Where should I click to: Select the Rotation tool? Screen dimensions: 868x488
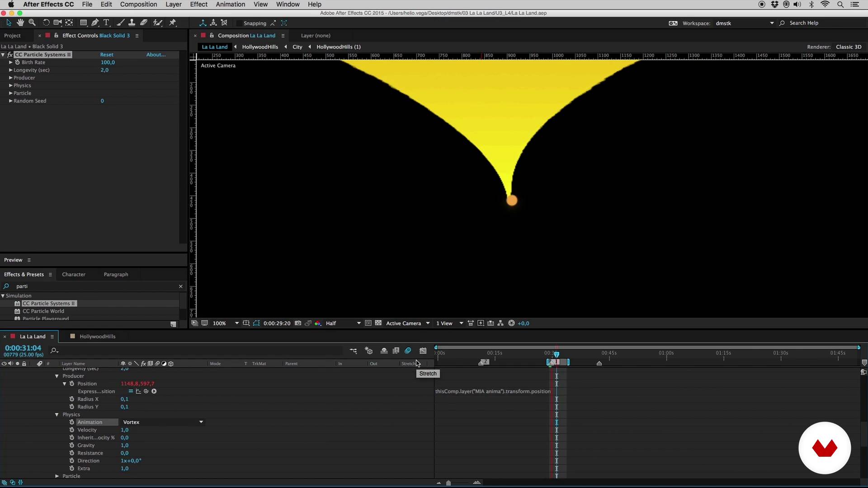point(46,23)
